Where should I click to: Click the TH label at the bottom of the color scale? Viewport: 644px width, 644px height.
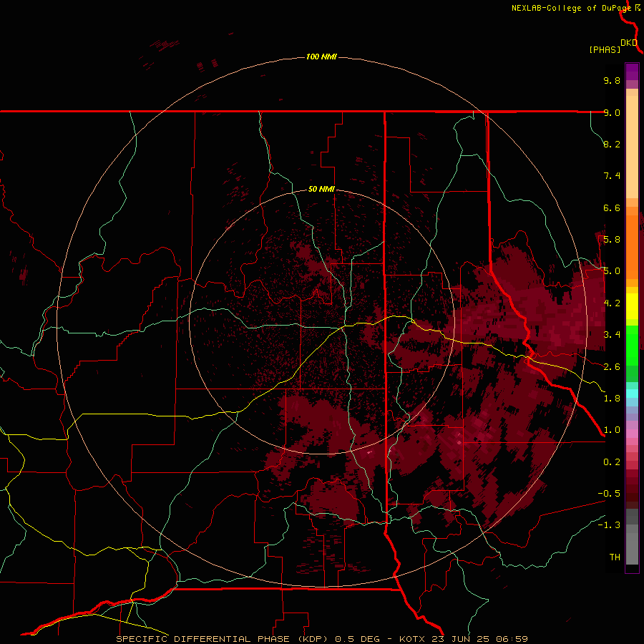[x=615, y=557]
